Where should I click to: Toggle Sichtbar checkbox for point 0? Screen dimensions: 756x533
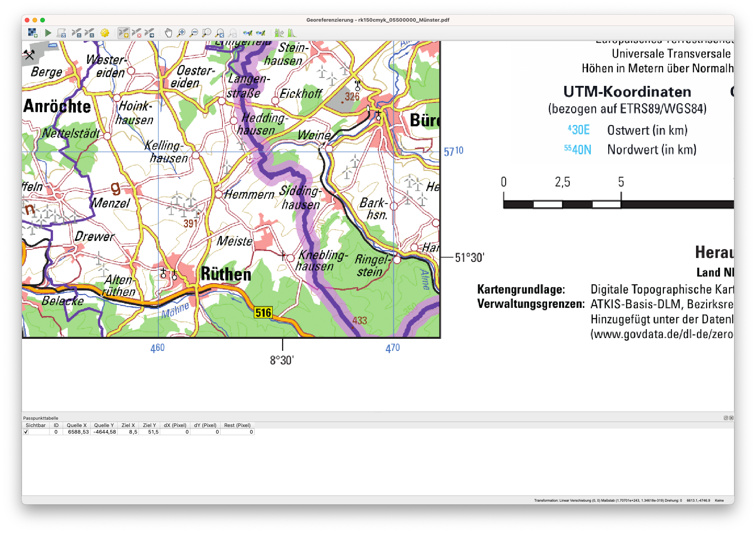pos(26,432)
